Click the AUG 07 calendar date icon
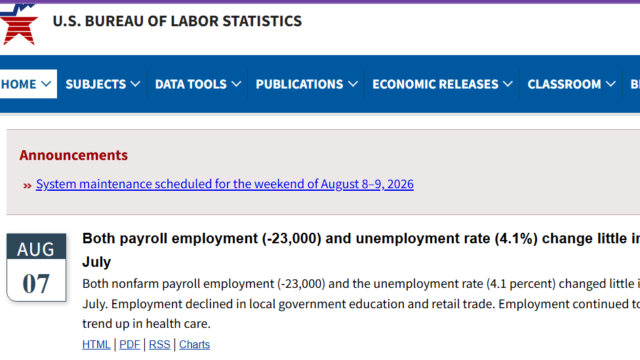Screen dimensions: 640x360 [x=36, y=267]
